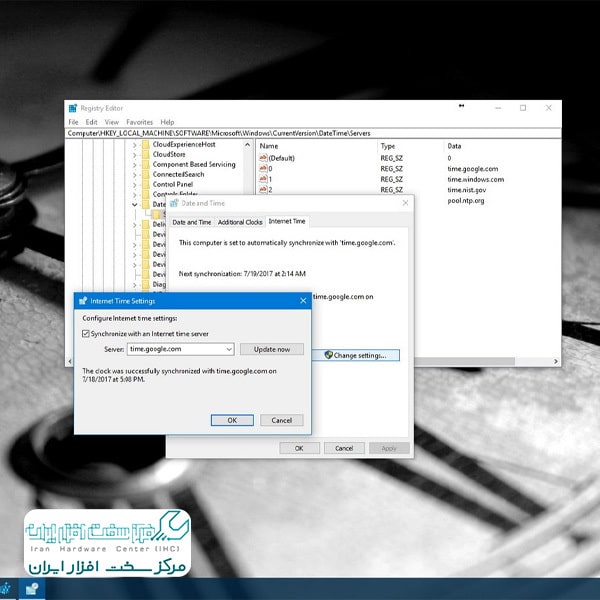
Task: Select the string value icon for entry 2
Action: coord(263,189)
